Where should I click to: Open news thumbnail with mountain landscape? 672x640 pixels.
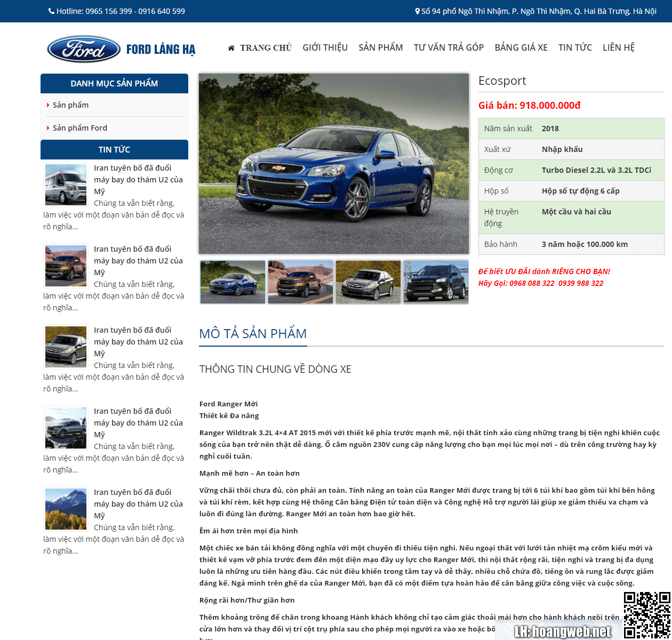(x=66, y=509)
